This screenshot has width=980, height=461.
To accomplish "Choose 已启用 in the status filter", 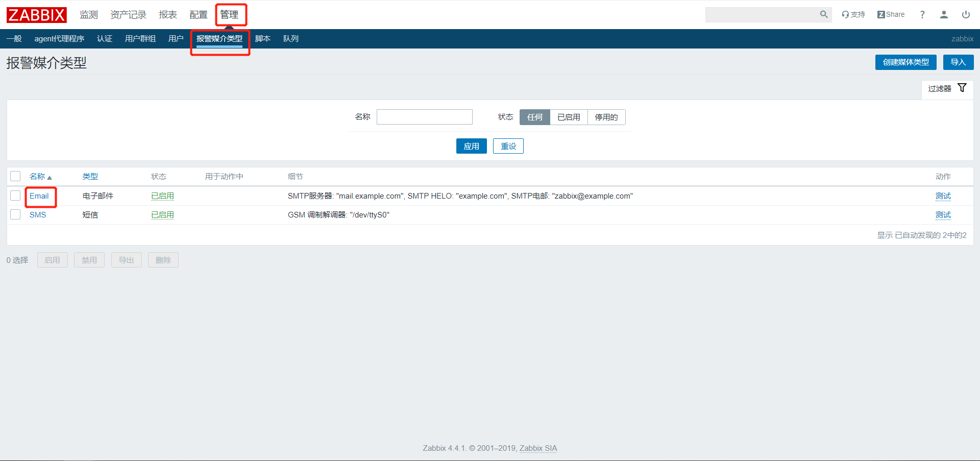I will click(x=568, y=117).
